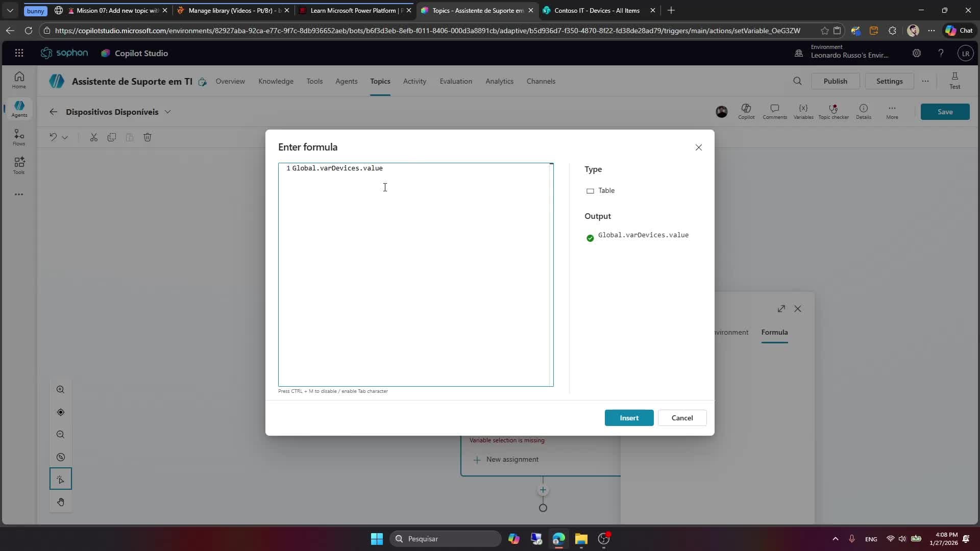View topic Details panel
The width and height of the screenshot is (980, 551).
click(x=864, y=111)
